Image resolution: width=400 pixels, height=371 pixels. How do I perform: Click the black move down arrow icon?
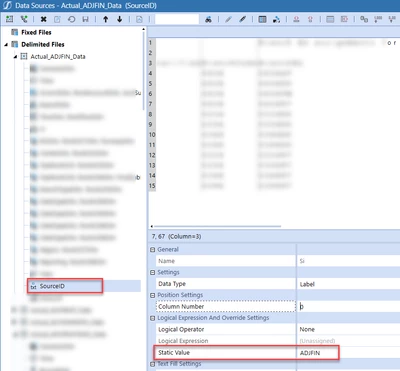pyautogui.click(x=119, y=19)
